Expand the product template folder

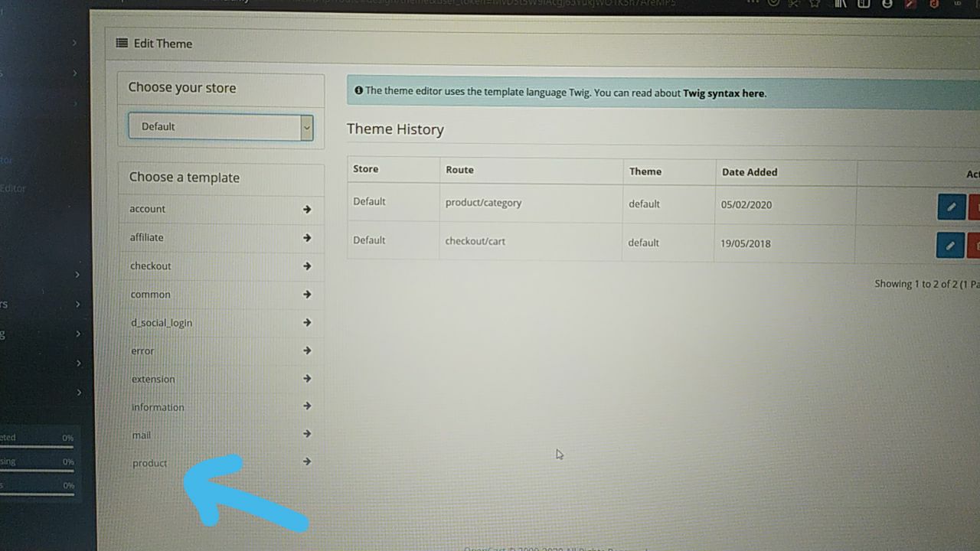pyautogui.click(x=221, y=462)
